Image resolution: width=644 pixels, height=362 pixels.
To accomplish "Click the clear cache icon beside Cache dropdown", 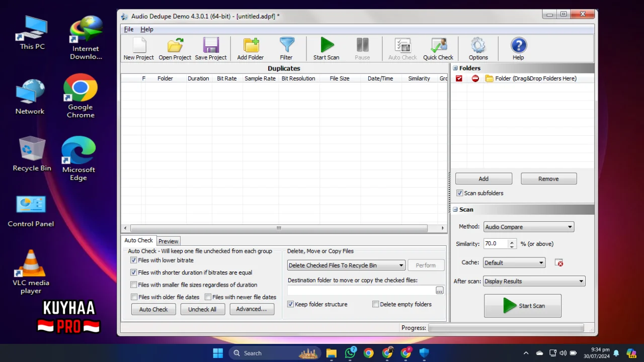I will coord(559,262).
